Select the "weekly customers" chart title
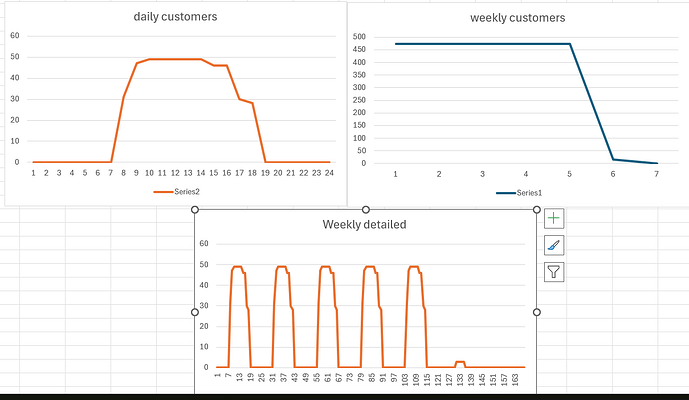 [x=517, y=17]
